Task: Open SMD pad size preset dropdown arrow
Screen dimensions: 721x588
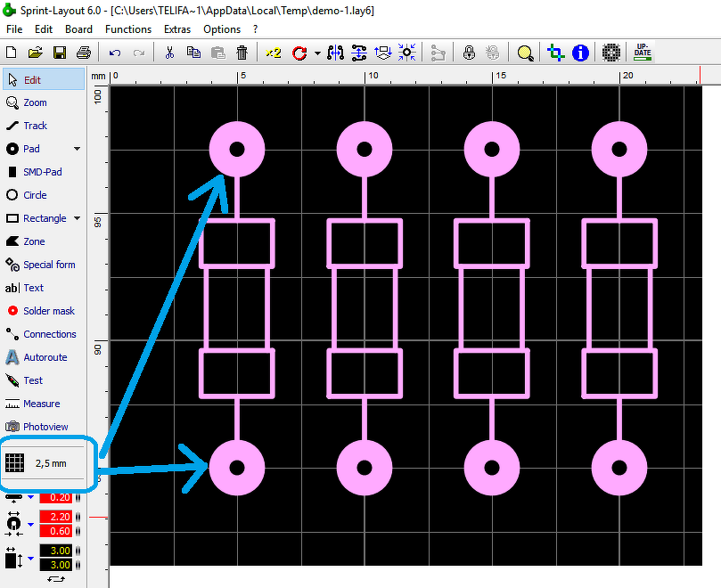Action: (x=31, y=558)
